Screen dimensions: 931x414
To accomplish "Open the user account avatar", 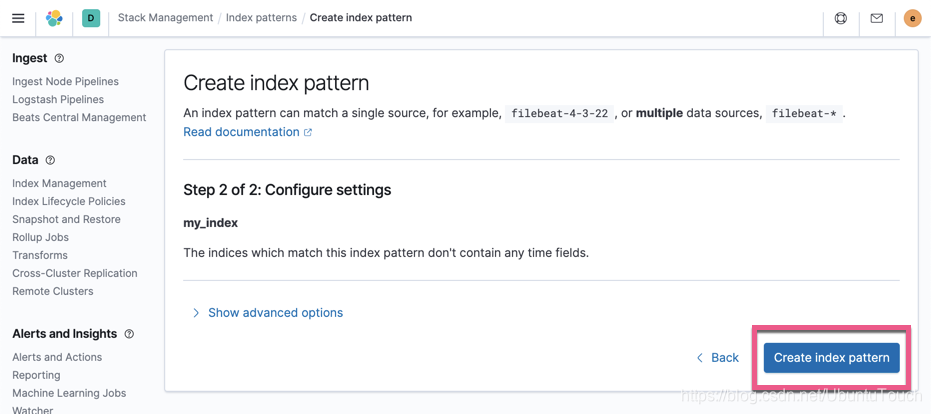I will pos(912,18).
